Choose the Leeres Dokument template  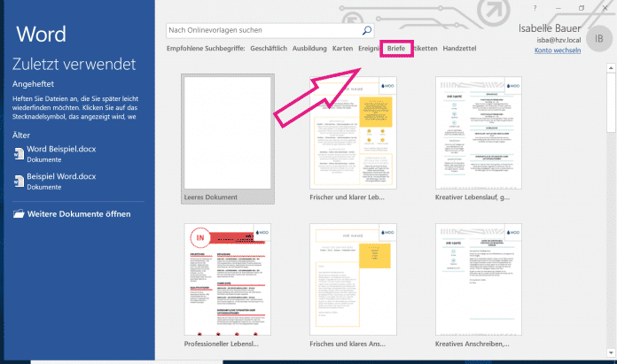tap(228, 139)
